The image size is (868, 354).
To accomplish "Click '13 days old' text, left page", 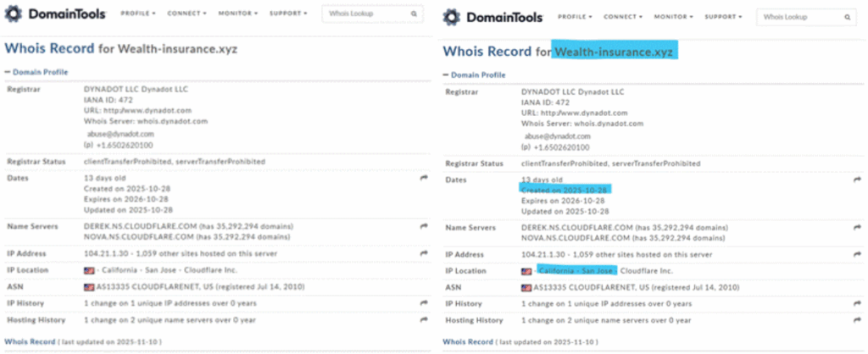I will [104, 178].
